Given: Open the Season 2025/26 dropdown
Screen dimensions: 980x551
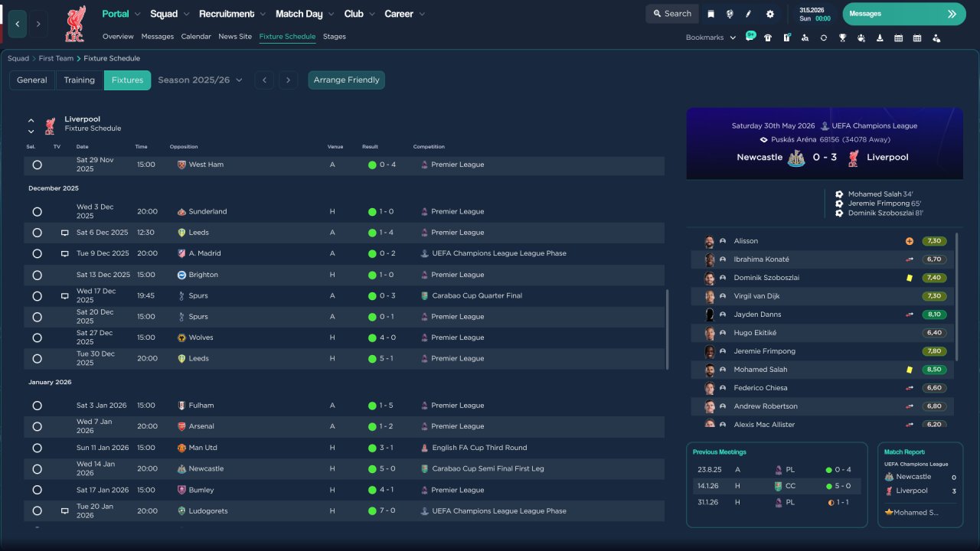Looking at the screenshot, I should [x=200, y=80].
